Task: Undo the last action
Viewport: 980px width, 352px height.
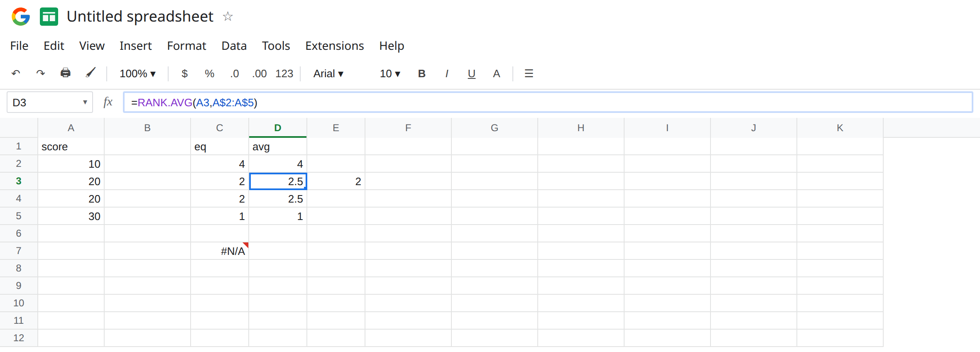Action: click(x=16, y=73)
